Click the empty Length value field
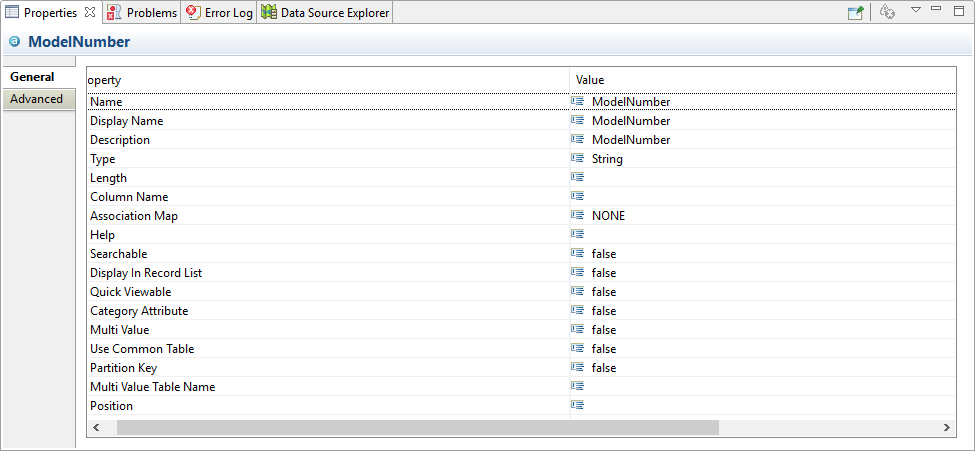Screen dimensions: 975x451 [x=700, y=178]
